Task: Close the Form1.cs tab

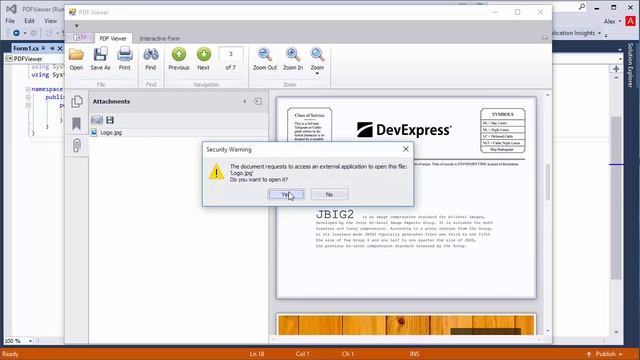Action: pos(60,48)
